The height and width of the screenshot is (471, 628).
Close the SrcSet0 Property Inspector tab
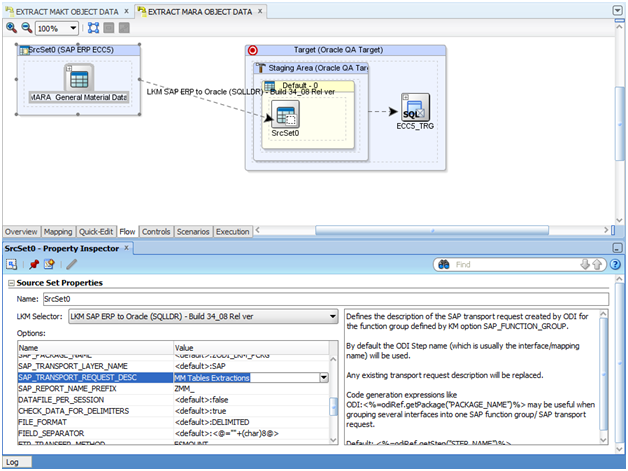127,248
